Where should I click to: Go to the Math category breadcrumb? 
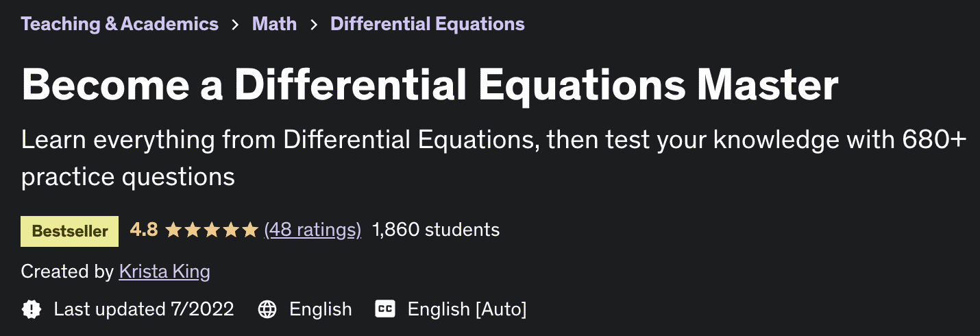(x=274, y=24)
